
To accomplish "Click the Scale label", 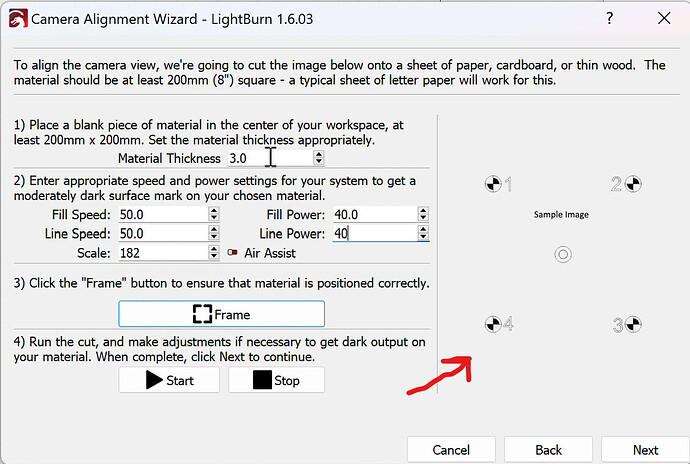I will [94, 253].
